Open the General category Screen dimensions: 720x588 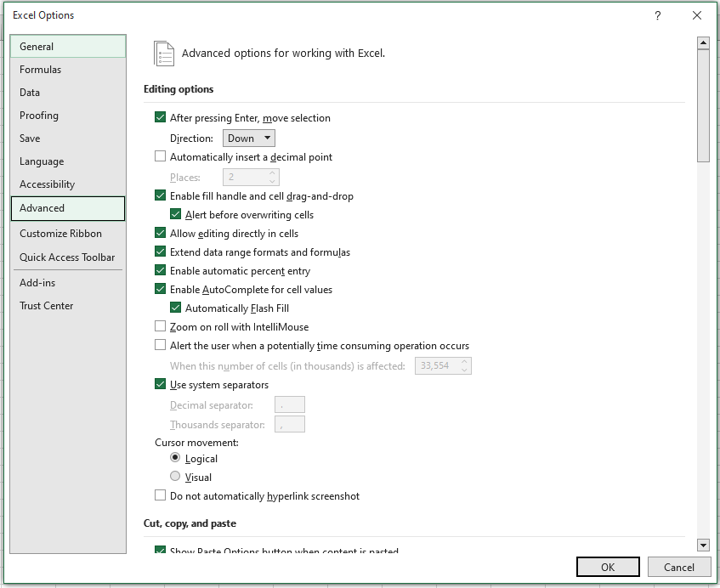tap(68, 47)
